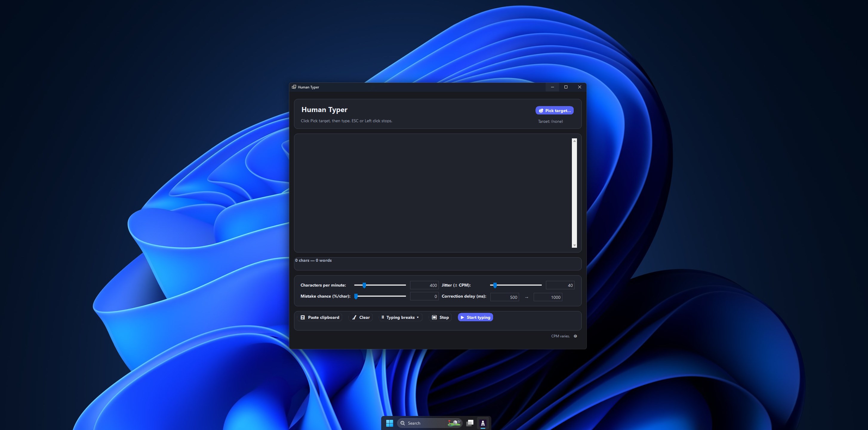Click the 400 CPM value field
This screenshot has height=430, width=868.
point(424,285)
